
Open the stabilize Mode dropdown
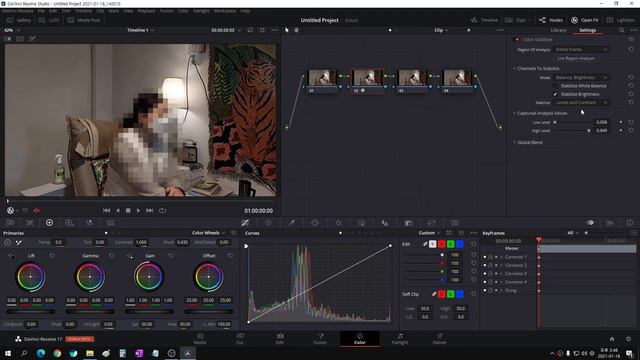[581, 77]
